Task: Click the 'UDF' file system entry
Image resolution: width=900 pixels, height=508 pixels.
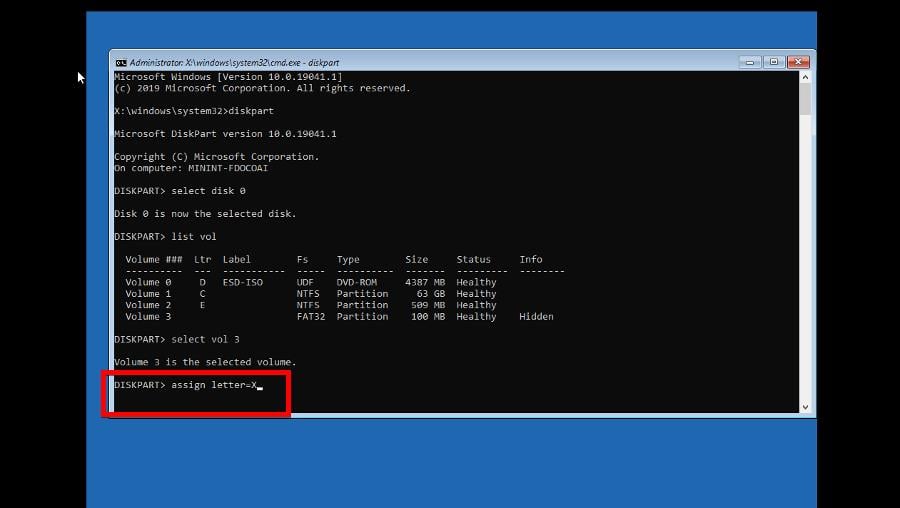Action: click(305, 282)
